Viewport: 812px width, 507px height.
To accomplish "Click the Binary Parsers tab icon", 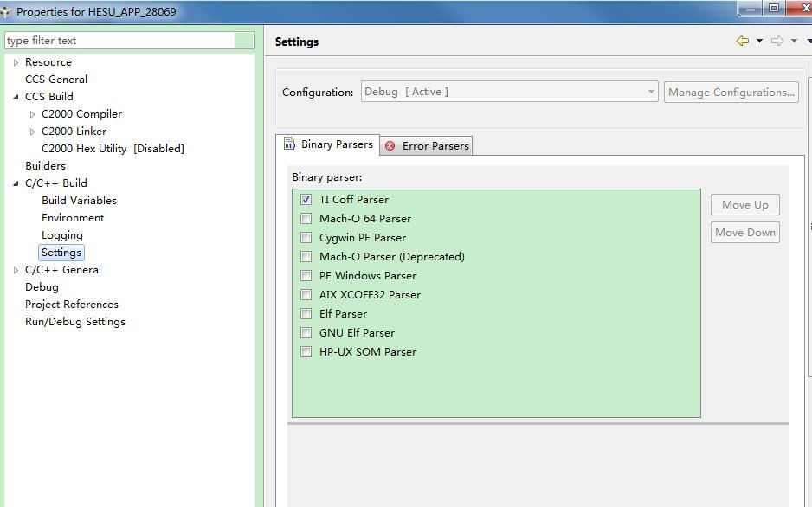I will click(x=289, y=144).
